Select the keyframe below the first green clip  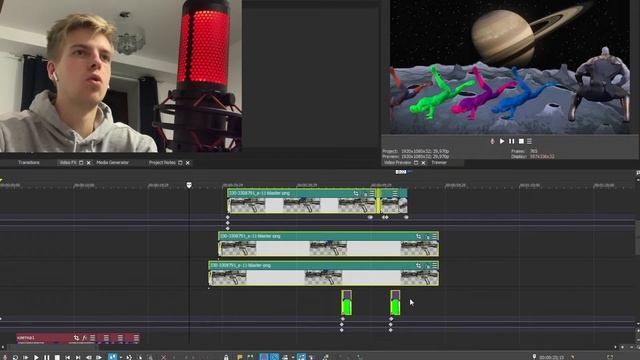click(x=342, y=319)
